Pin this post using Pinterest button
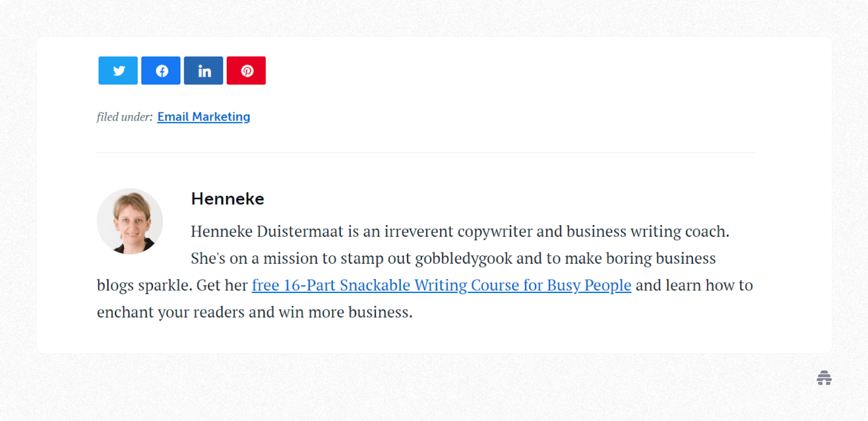This screenshot has width=868, height=421. 246,71
